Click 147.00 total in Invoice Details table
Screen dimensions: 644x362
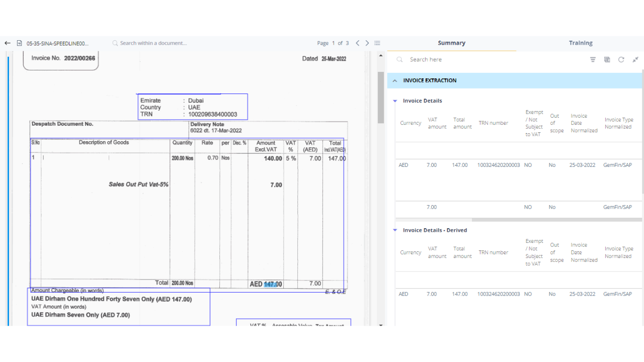coord(460,165)
